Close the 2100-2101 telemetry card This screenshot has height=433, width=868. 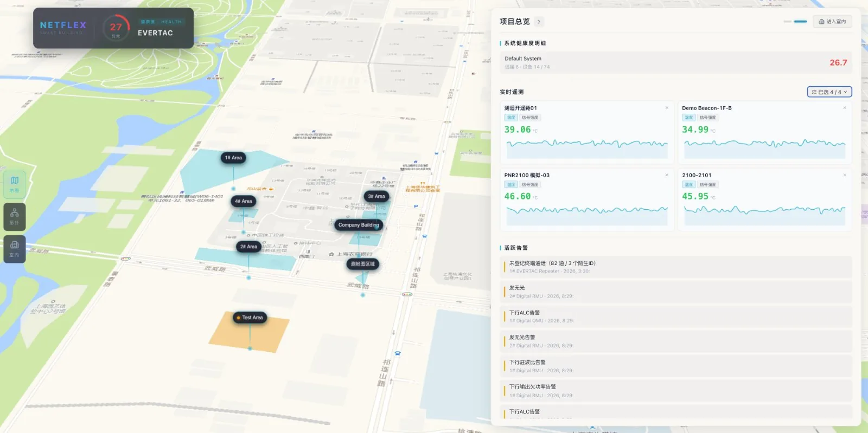click(845, 175)
